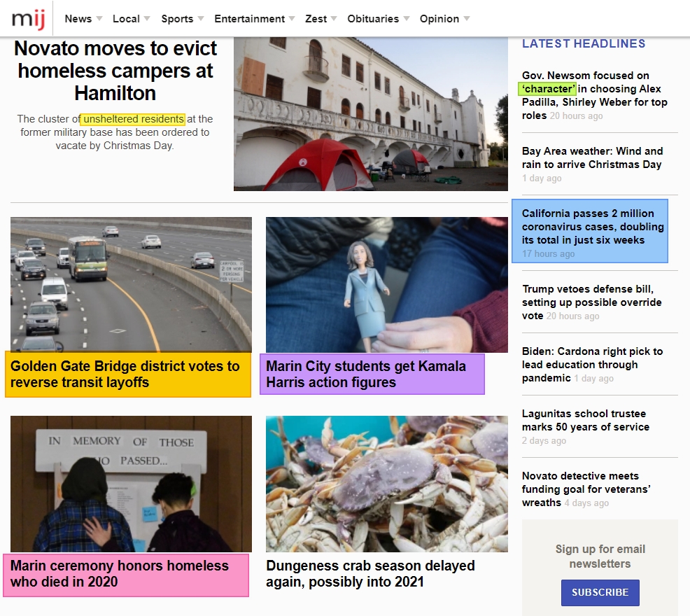Open the Local menu
Viewport: 690px width, 616px height.
coord(126,19)
